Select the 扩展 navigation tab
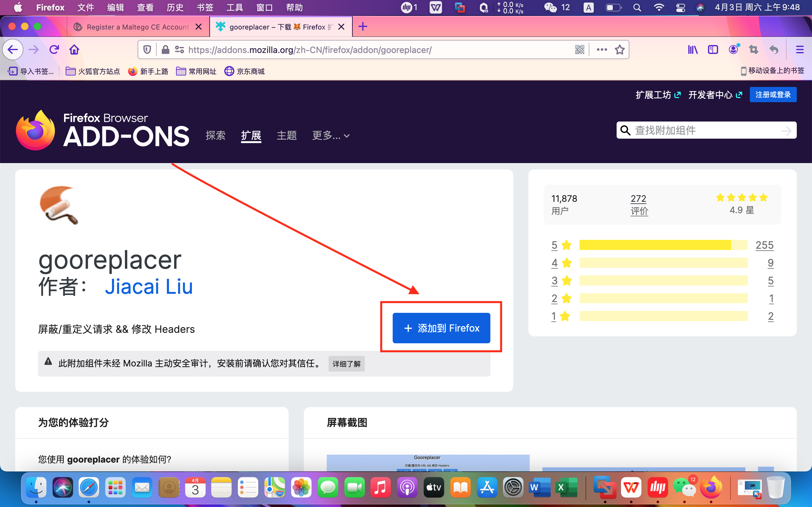The image size is (812, 507). tap(251, 135)
